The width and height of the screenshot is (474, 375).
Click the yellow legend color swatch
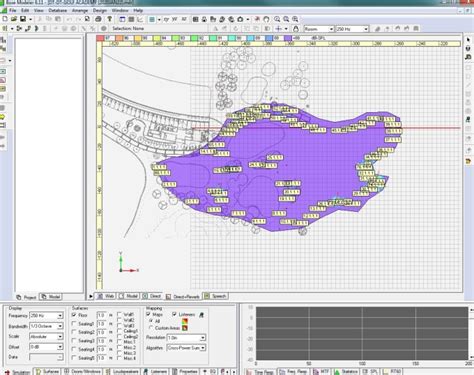coord(137,38)
